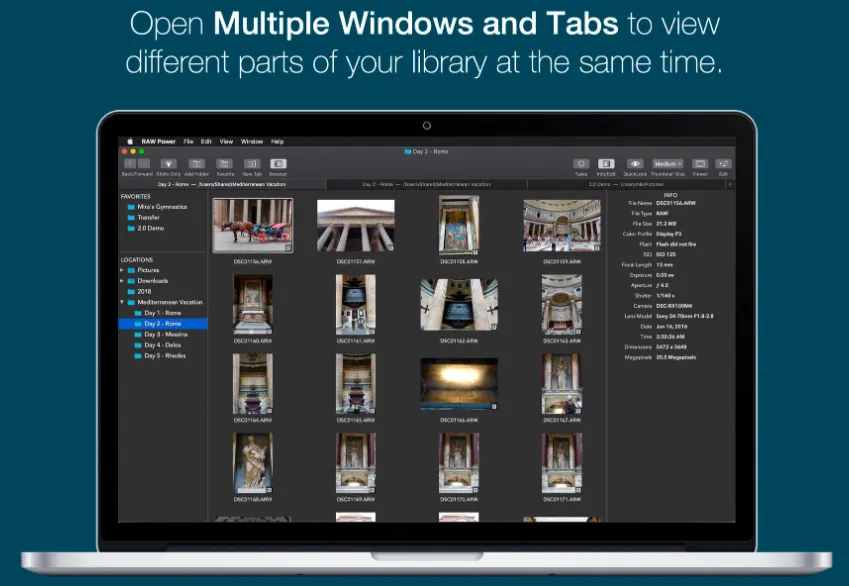The height and width of the screenshot is (586, 849).
Task: Toggle the RAWs Only filter
Action: click(x=168, y=164)
